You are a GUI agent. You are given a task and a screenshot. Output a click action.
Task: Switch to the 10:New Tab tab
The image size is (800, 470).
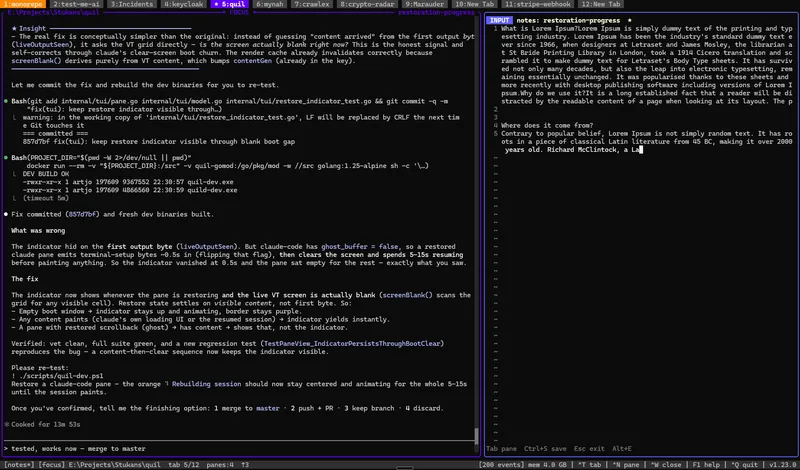[474, 4]
